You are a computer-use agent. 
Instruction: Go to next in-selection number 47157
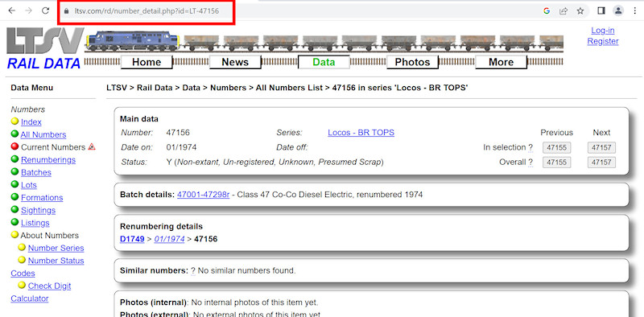point(601,148)
